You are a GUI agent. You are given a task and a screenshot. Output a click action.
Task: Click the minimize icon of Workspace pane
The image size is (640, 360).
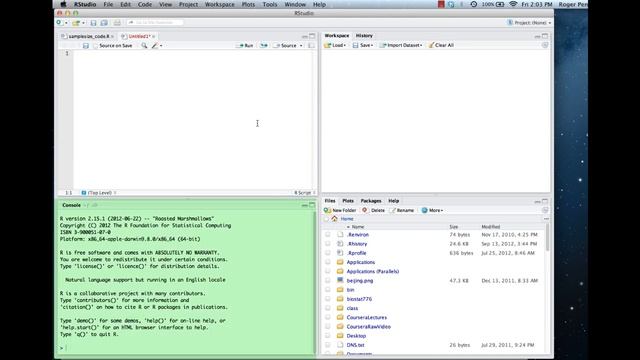[x=537, y=36]
